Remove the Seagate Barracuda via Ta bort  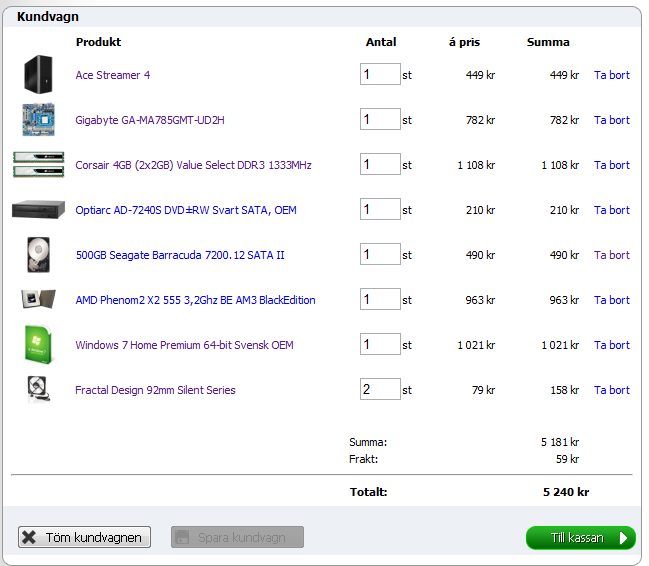click(x=611, y=255)
